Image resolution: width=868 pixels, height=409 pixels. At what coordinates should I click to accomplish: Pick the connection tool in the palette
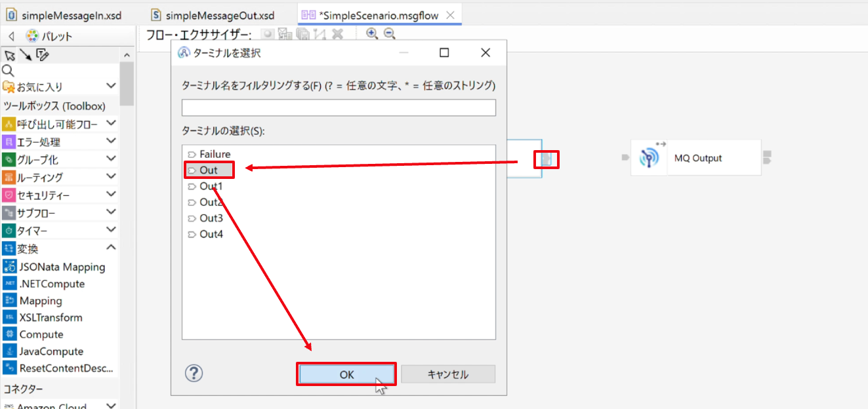(x=25, y=55)
